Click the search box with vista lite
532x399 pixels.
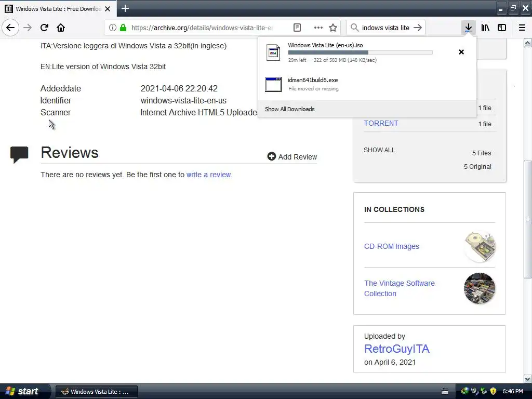click(x=385, y=28)
